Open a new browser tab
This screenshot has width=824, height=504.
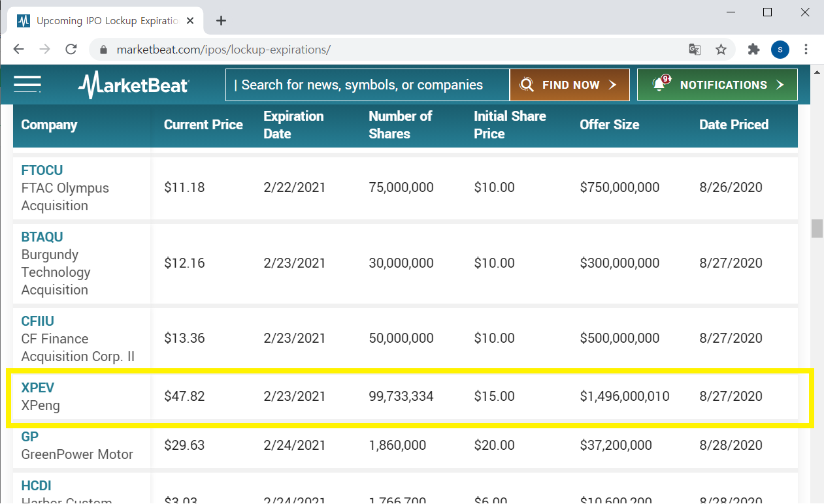[221, 21]
